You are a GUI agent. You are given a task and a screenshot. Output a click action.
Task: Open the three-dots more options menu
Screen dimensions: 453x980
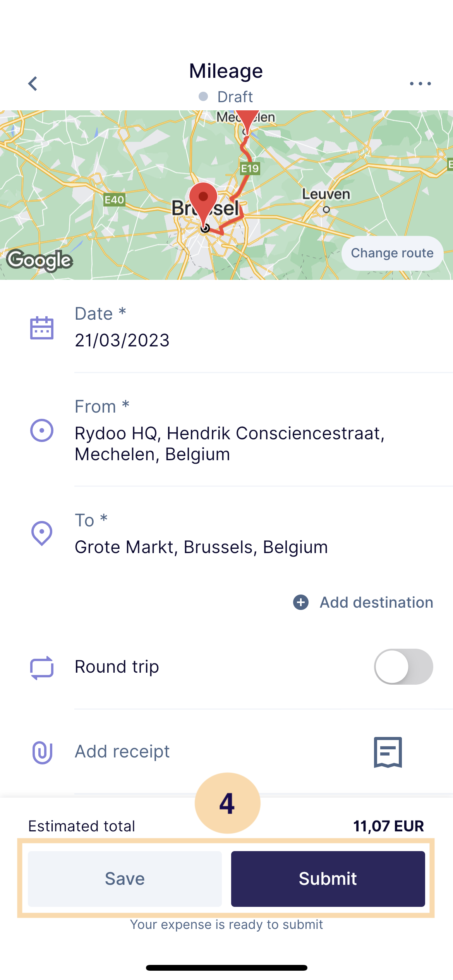420,84
